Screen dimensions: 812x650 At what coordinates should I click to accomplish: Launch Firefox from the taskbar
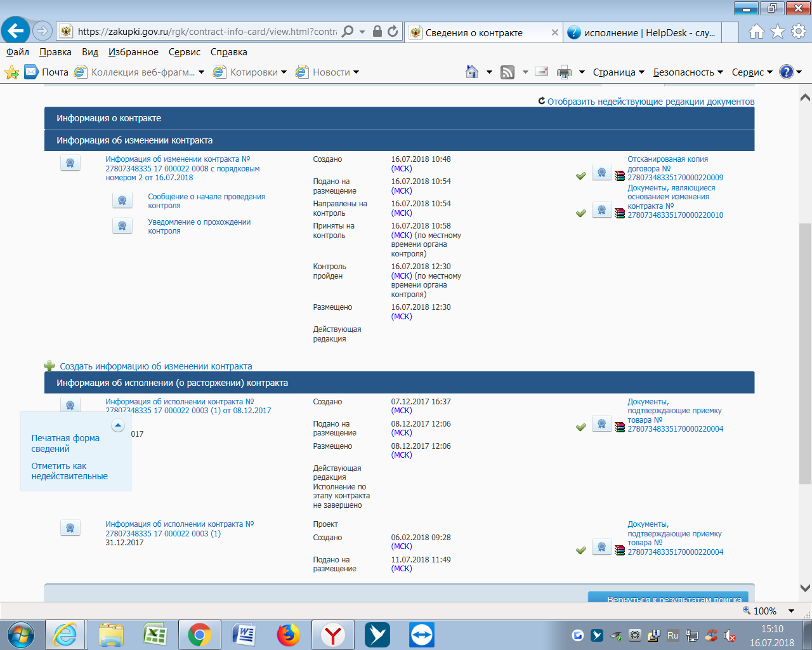tap(288, 635)
